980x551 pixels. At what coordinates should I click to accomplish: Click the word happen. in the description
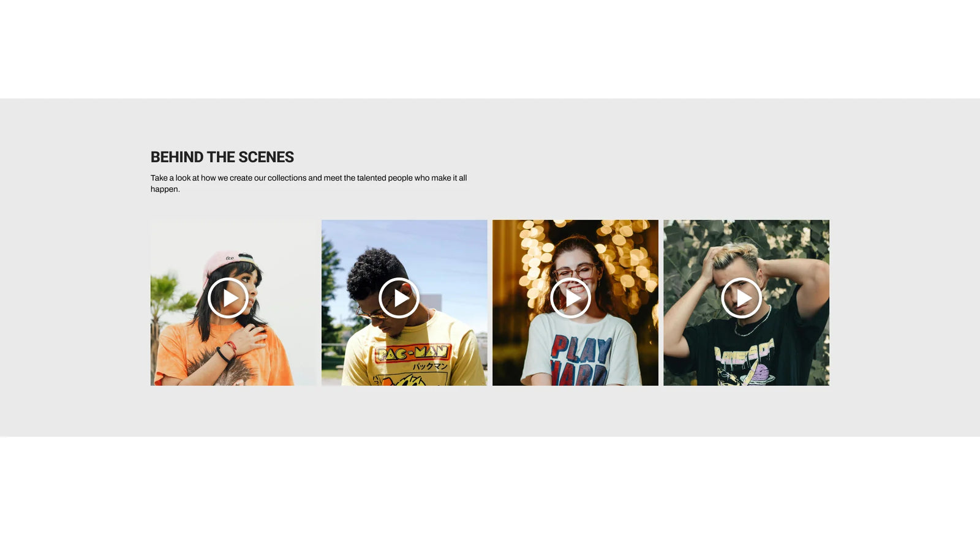tap(165, 189)
